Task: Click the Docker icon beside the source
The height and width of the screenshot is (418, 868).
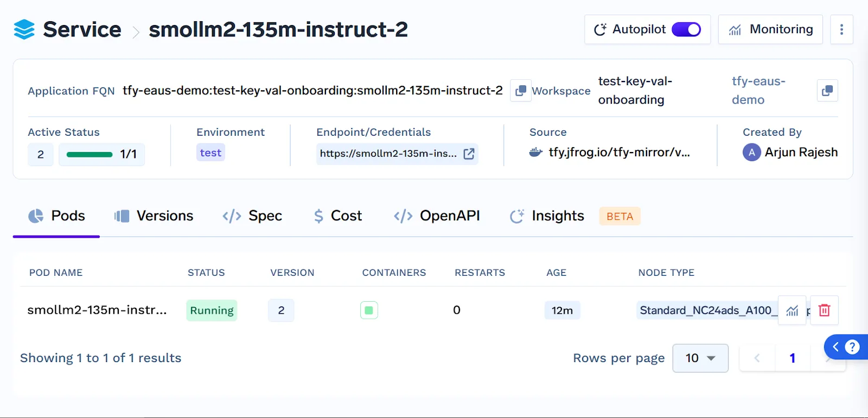Action: click(x=535, y=153)
